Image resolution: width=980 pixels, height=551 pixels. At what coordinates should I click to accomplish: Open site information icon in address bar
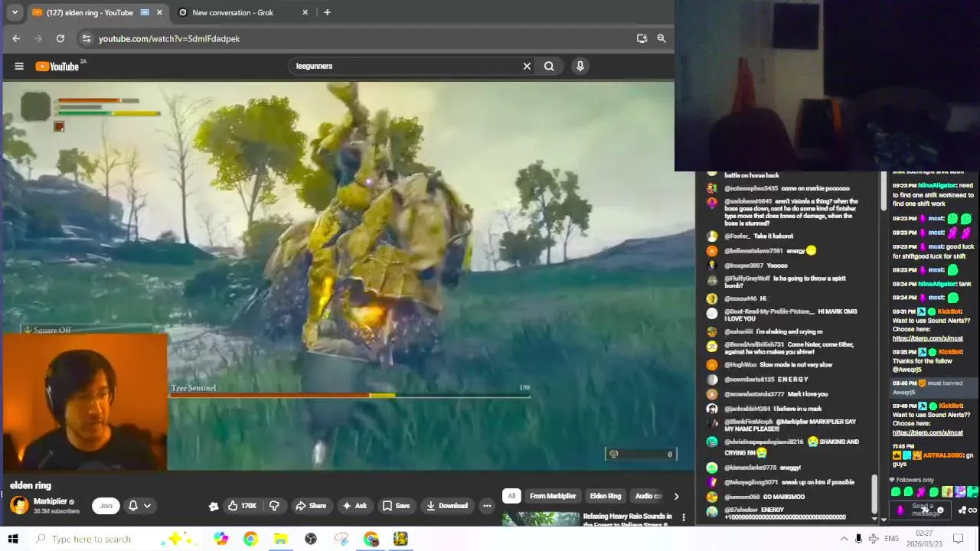click(x=87, y=38)
